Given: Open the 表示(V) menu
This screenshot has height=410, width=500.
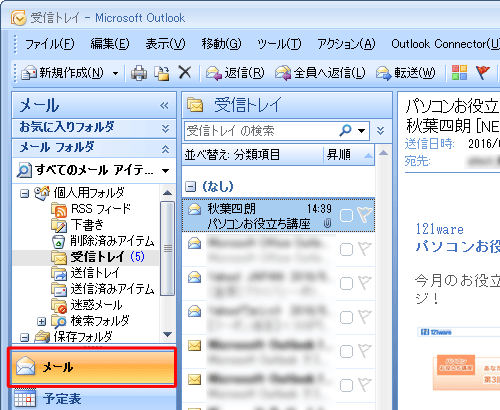Looking at the screenshot, I should tap(165, 44).
